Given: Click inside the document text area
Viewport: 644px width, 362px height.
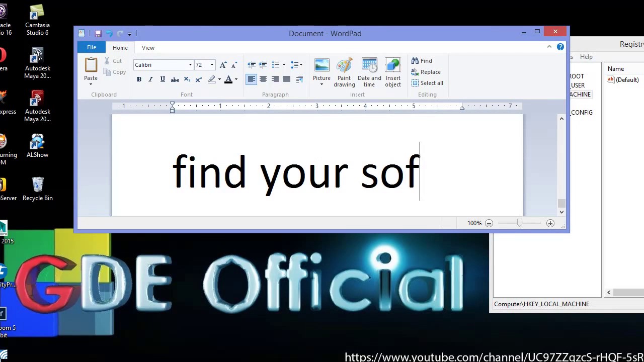Looking at the screenshot, I should tap(317, 166).
